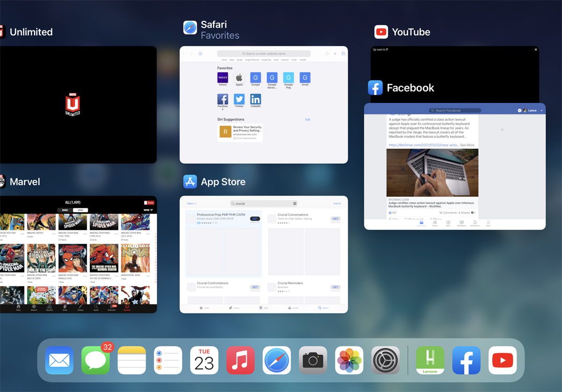The image size is (562, 392).
Task: Launch the Lenovo app from dock
Action: click(430, 360)
